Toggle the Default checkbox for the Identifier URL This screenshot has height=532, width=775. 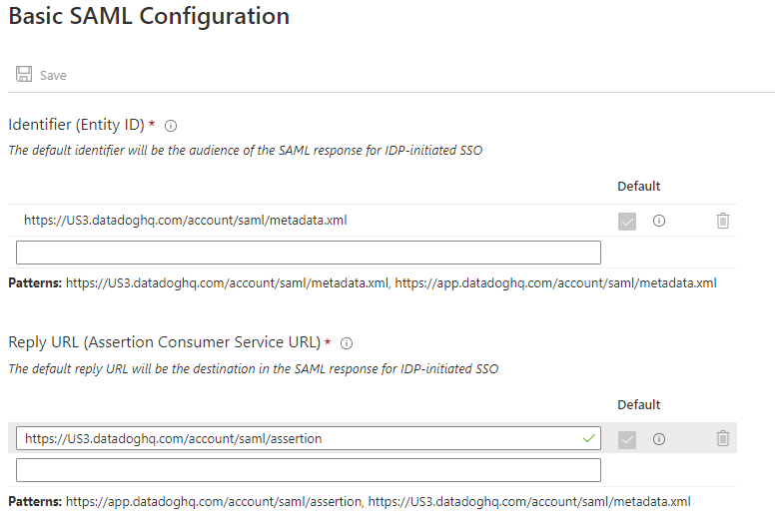pyautogui.click(x=627, y=221)
